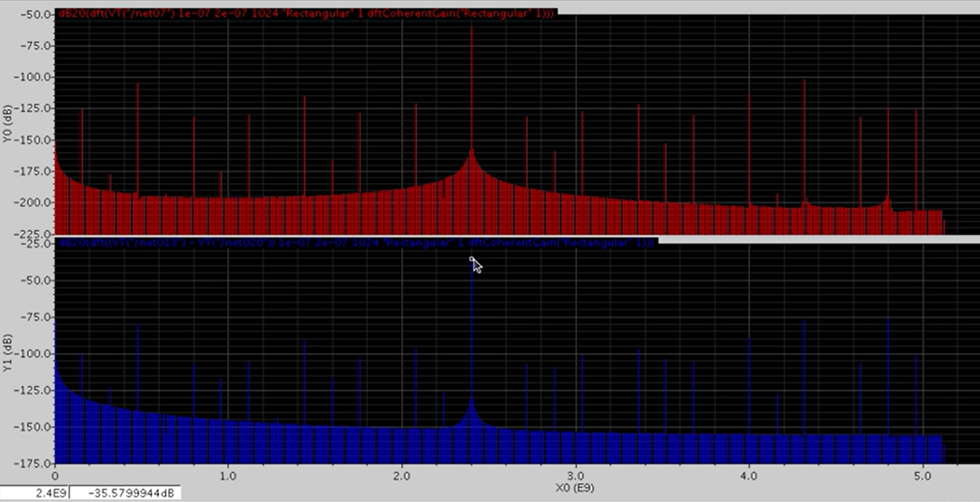Click the Y0 (dB) axis title
Screen dimensions: 980x502
click(8, 123)
